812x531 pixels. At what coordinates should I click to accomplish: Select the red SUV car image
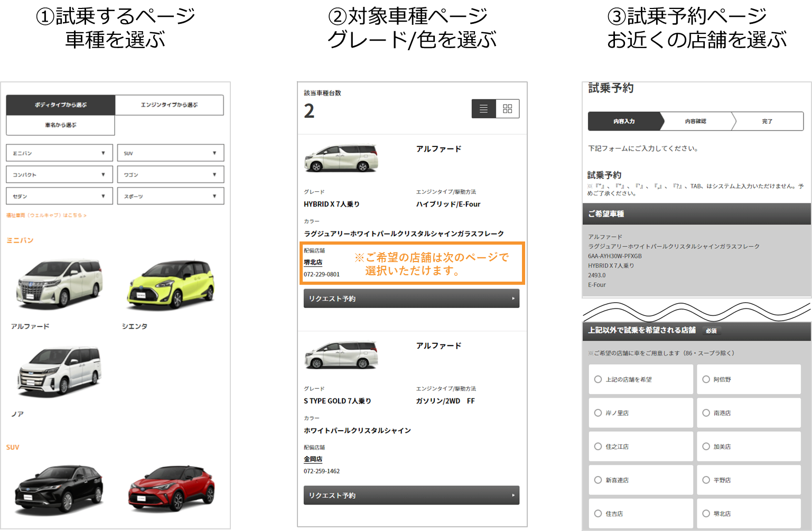(x=170, y=489)
